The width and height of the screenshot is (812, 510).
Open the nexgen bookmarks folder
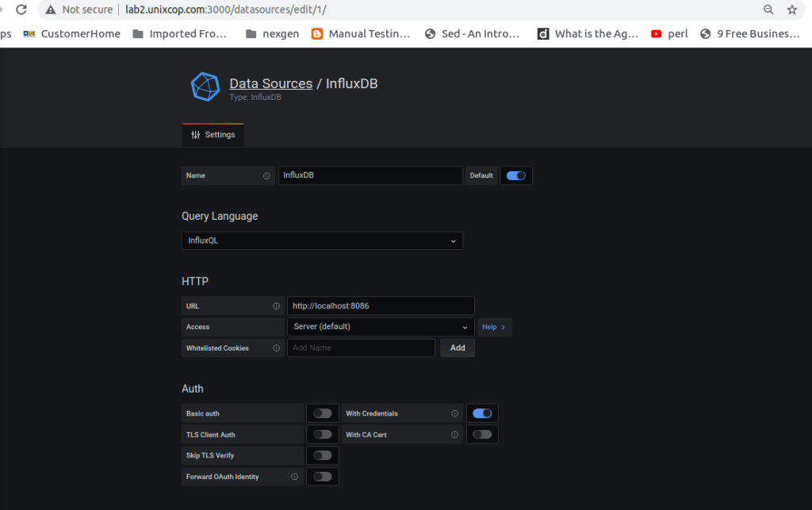coord(273,33)
